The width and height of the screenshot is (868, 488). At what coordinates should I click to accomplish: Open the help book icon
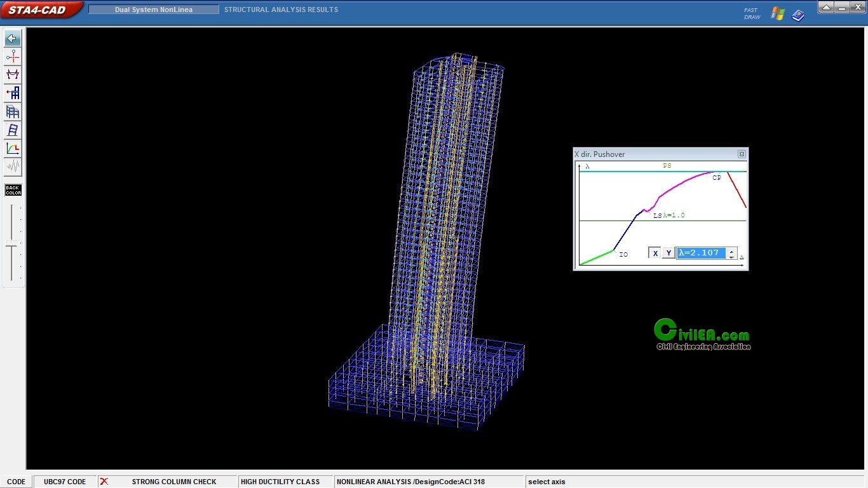tap(799, 15)
